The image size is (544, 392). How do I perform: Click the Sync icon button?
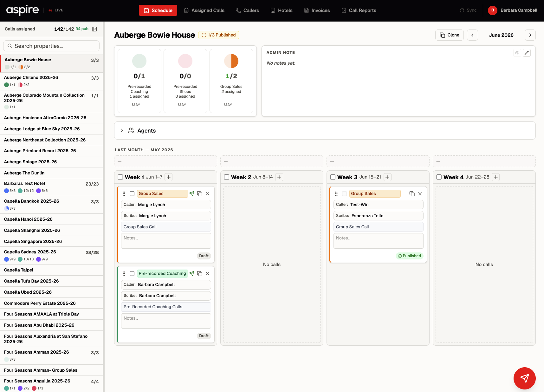point(468,10)
